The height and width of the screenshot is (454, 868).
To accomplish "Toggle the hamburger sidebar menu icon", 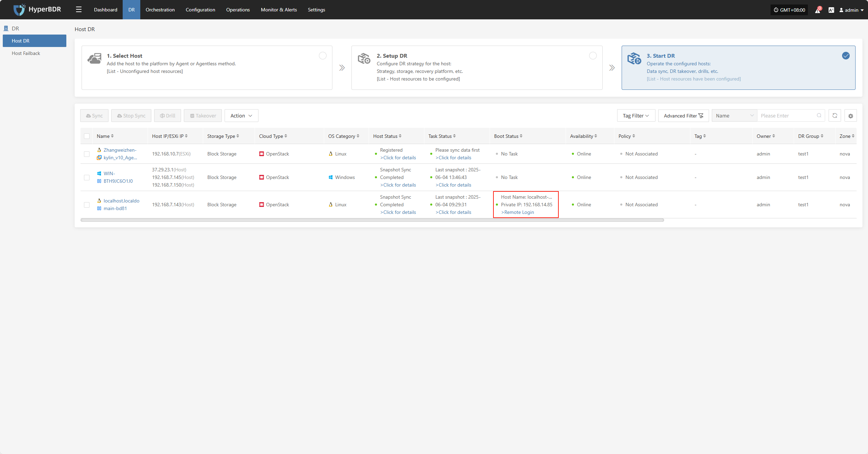I will (79, 10).
